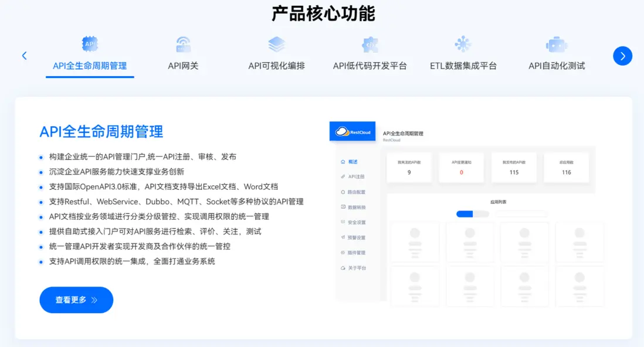
Task: Click the bullet 构建企业统一的API管理门户
Action: coord(143,157)
